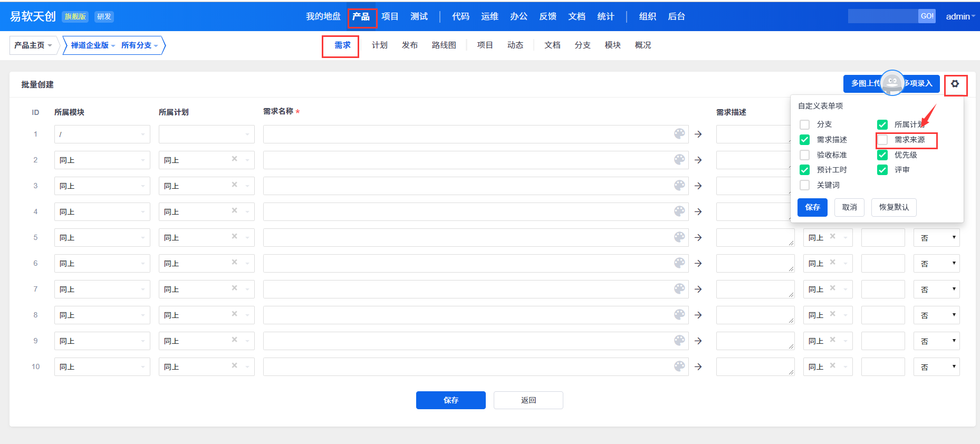Screen dimensions: 980x444
Task: Click the arrow icon beside row 9 name field
Action: [698, 341]
